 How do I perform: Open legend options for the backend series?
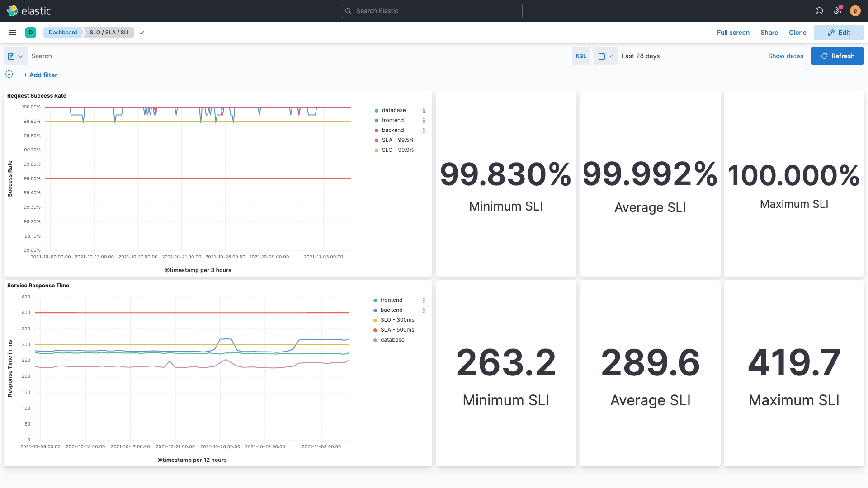[x=424, y=131]
